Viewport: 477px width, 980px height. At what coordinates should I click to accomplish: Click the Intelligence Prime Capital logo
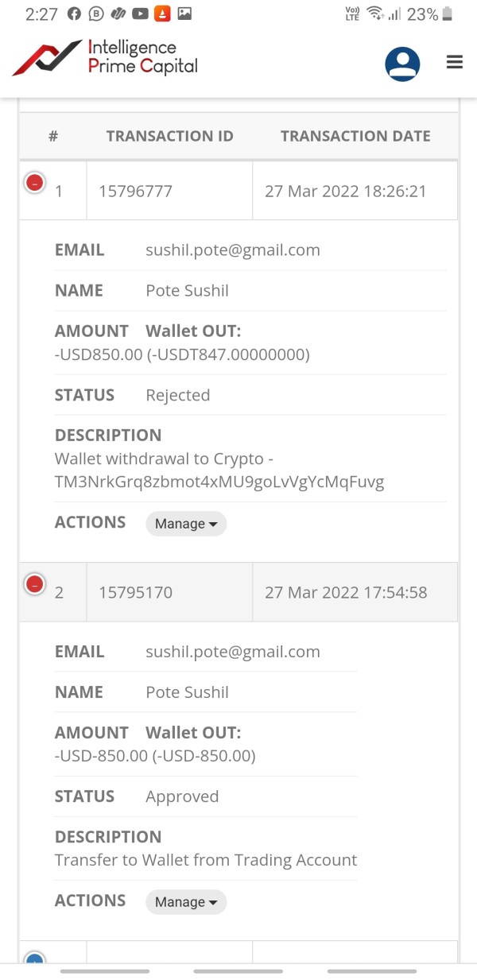tap(106, 58)
